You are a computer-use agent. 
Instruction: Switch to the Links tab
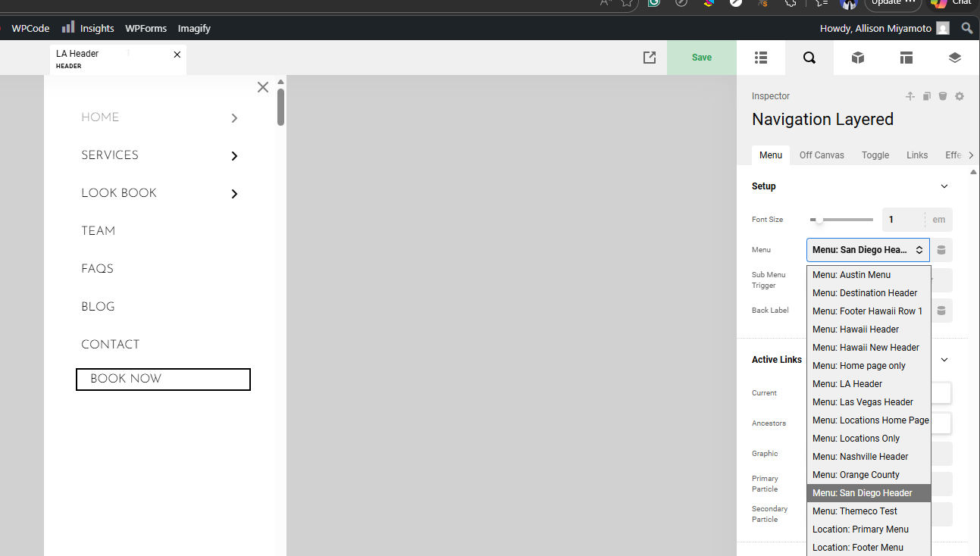click(916, 155)
